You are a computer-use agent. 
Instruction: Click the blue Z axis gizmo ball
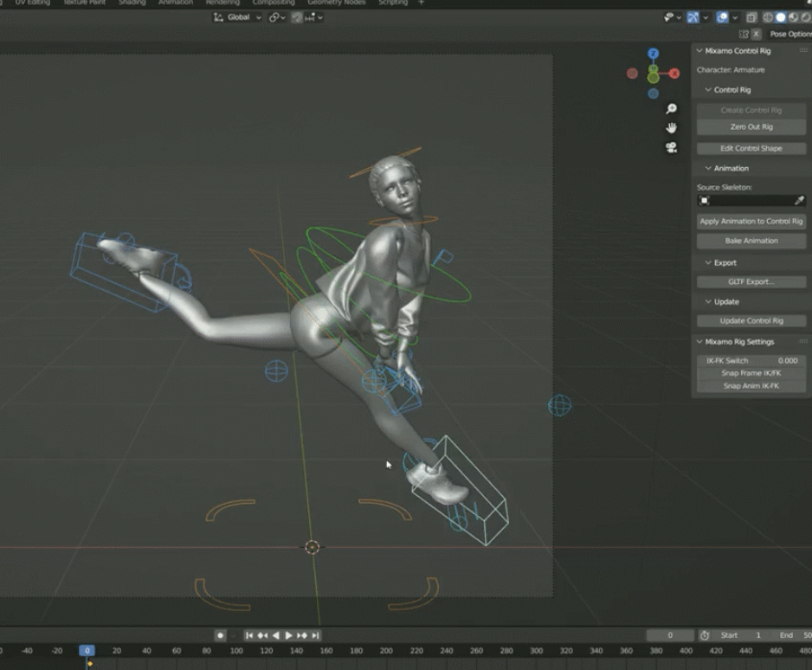coord(653,54)
